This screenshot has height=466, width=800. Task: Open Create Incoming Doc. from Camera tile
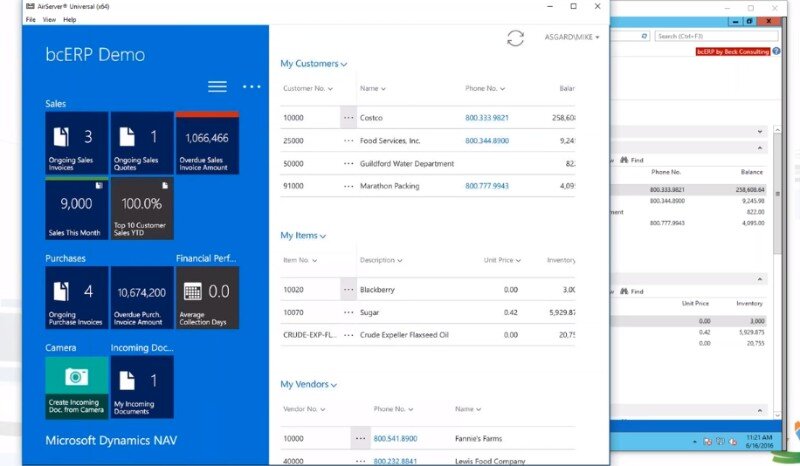76,387
